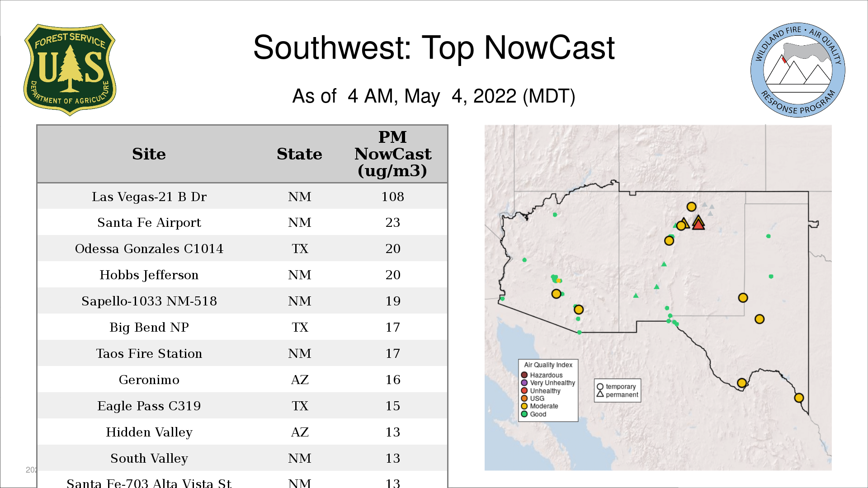The width and height of the screenshot is (868, 488).
Task: Click the PM NowCast column header
Action: (x=392, y=154)
